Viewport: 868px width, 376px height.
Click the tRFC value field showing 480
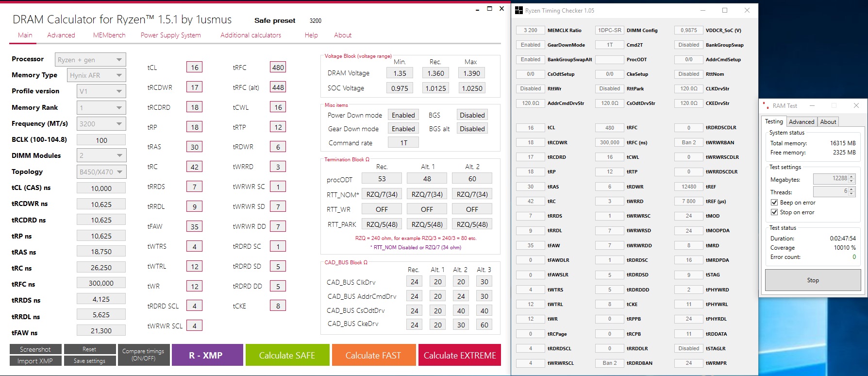click(278, 68)
